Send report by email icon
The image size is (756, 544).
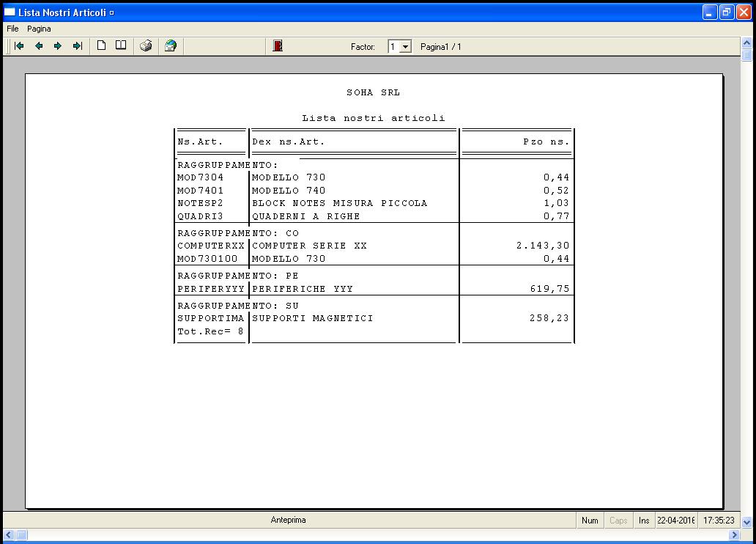pos(170,46)
